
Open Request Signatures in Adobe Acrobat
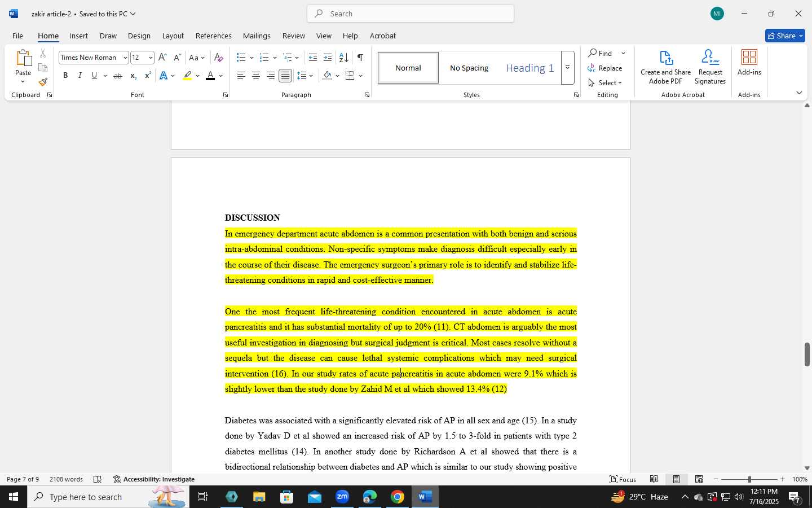(x=710, y=67)
